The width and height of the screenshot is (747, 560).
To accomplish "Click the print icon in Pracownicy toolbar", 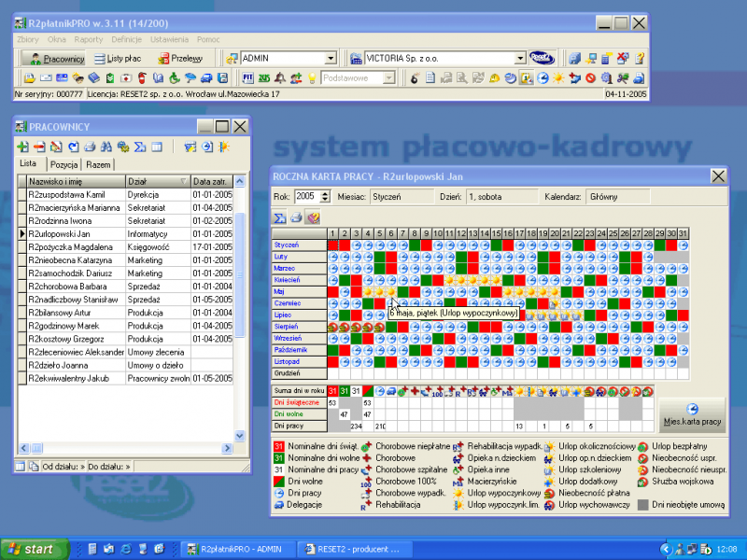I will point(90,147).
